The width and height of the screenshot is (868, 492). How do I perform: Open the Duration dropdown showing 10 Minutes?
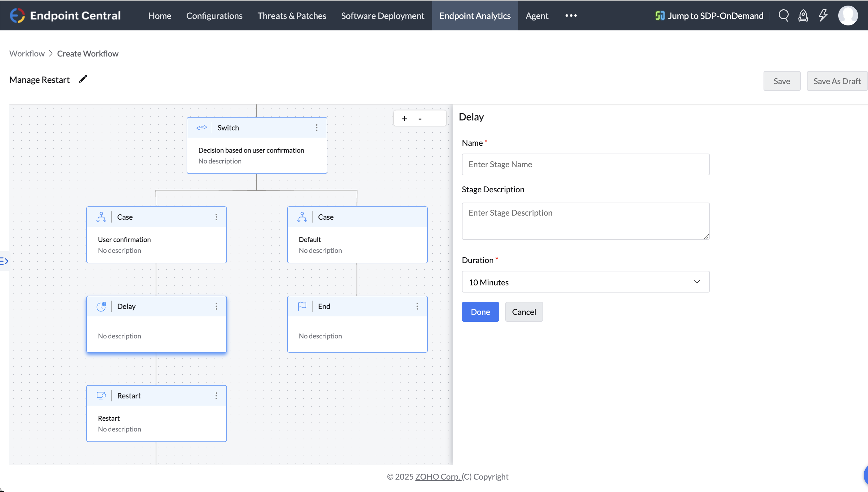click(x=585, y=282)
